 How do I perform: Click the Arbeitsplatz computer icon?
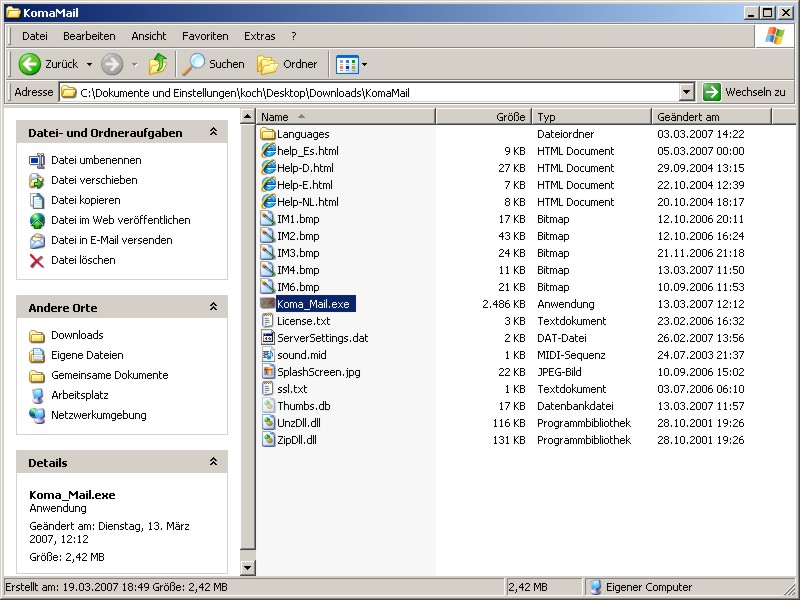point(37,395)
